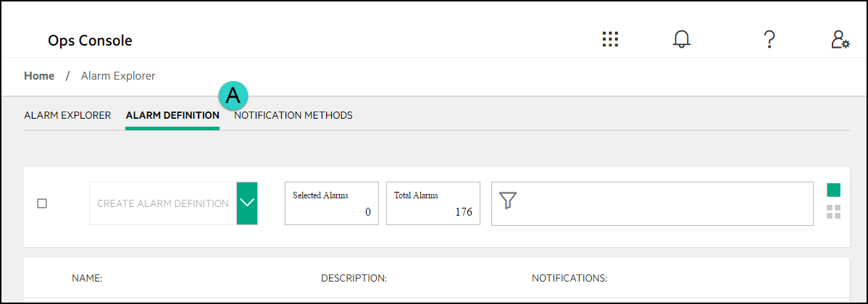The image size is (868, 304).
Task: Open the Notification Methods tab
Action: point(293,115)
